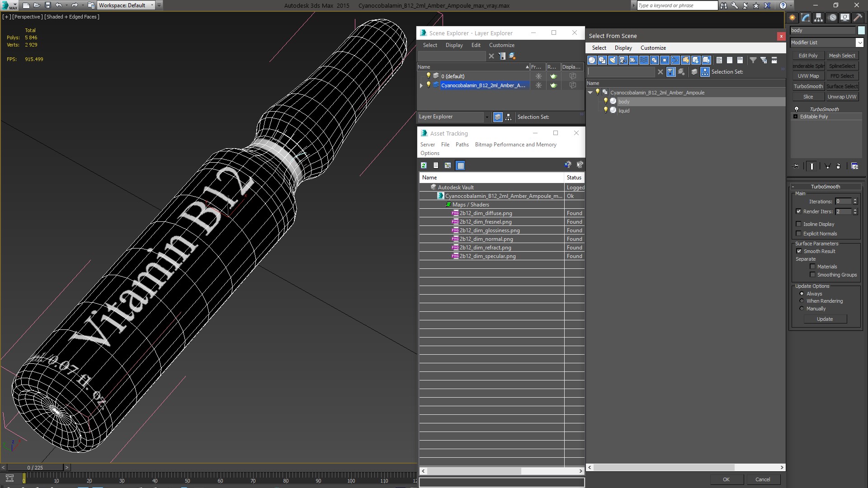The height and width of the screenshot is (488, 868).
Task: Click Edit Poly modifier button
Action: click(x=808, y=56)
